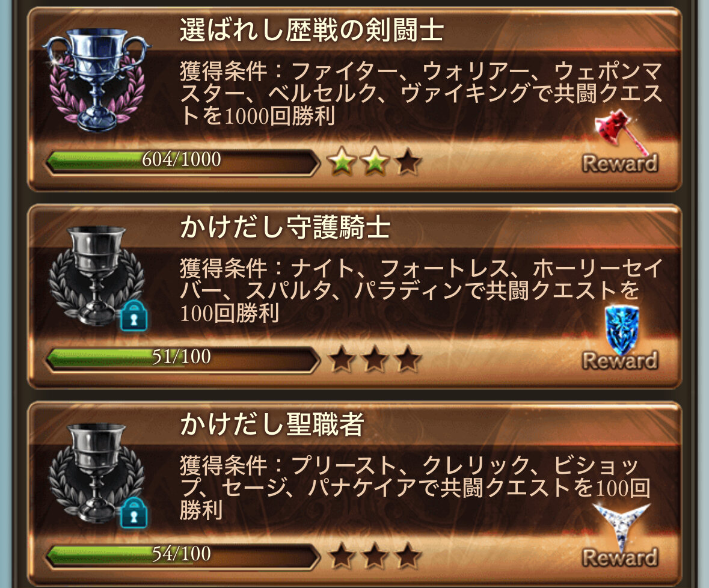Click the blue trophy with pink laurel
This screenshot has height=588, width=709.
[97, 79]
